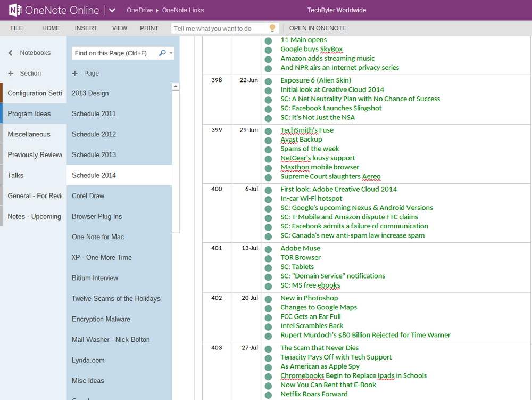The width and height of the screenshot is (532, 400).
Task: Open the One Note for Mac page
Action: 119,237
